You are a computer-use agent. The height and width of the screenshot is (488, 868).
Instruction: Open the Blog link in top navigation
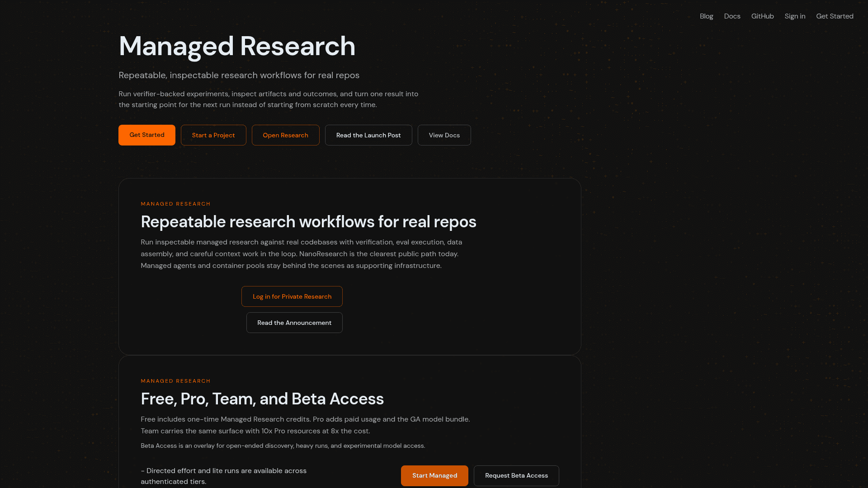706,16
